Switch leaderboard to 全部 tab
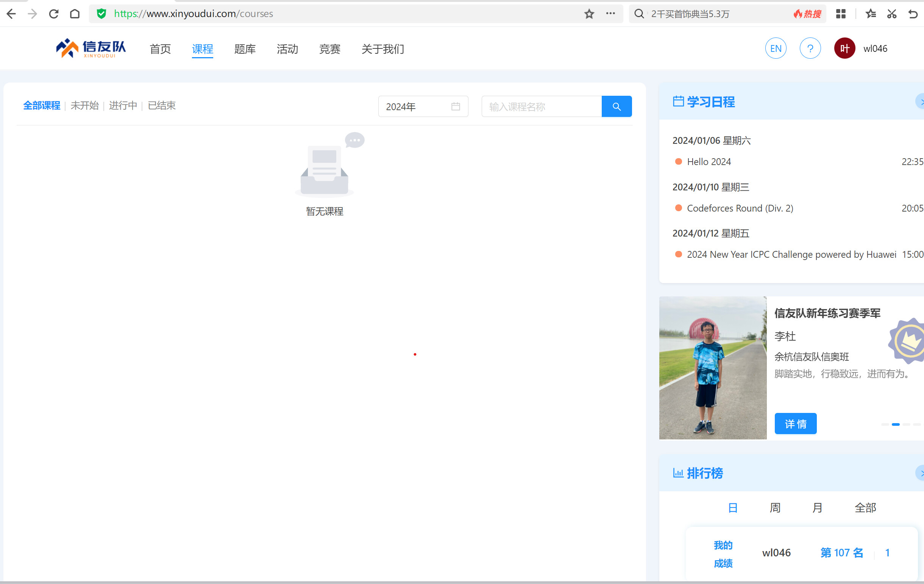 (x=865, y=508)
